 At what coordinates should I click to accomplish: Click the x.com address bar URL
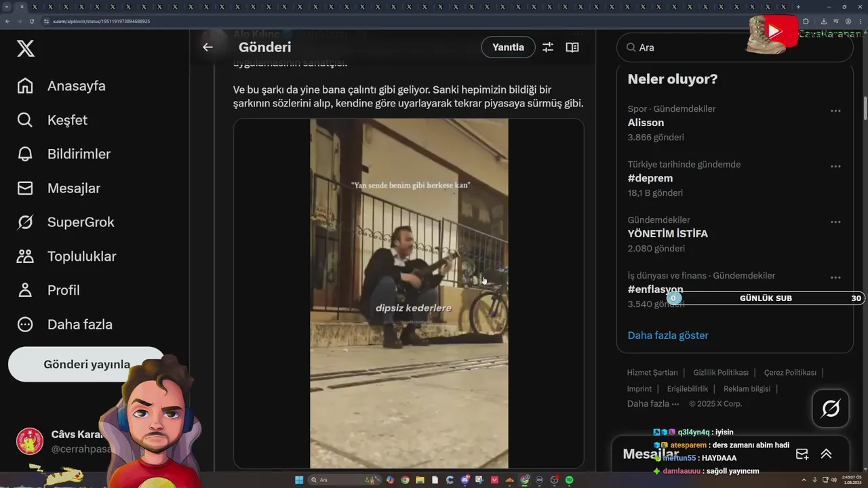(x=101, y=21)
